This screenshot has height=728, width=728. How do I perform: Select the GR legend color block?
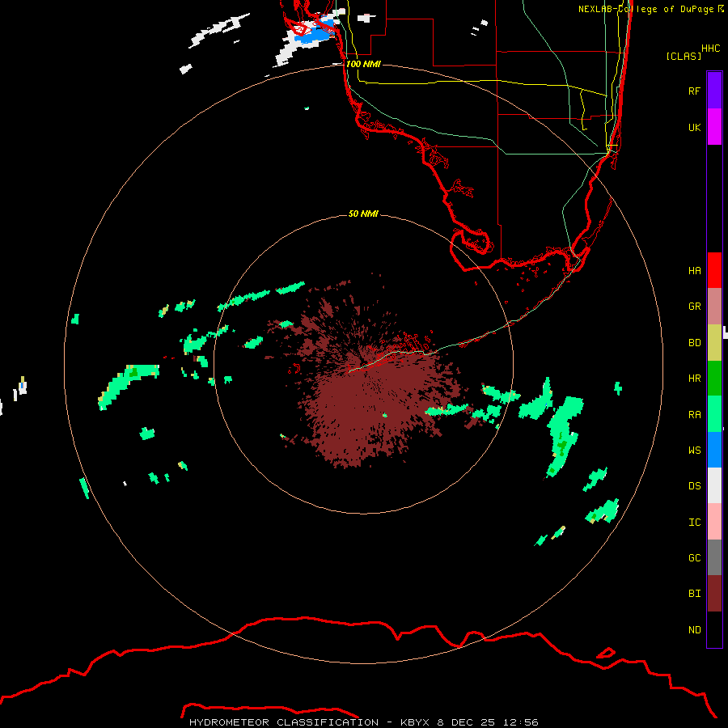pyautogui.click(x=714, y=307)
